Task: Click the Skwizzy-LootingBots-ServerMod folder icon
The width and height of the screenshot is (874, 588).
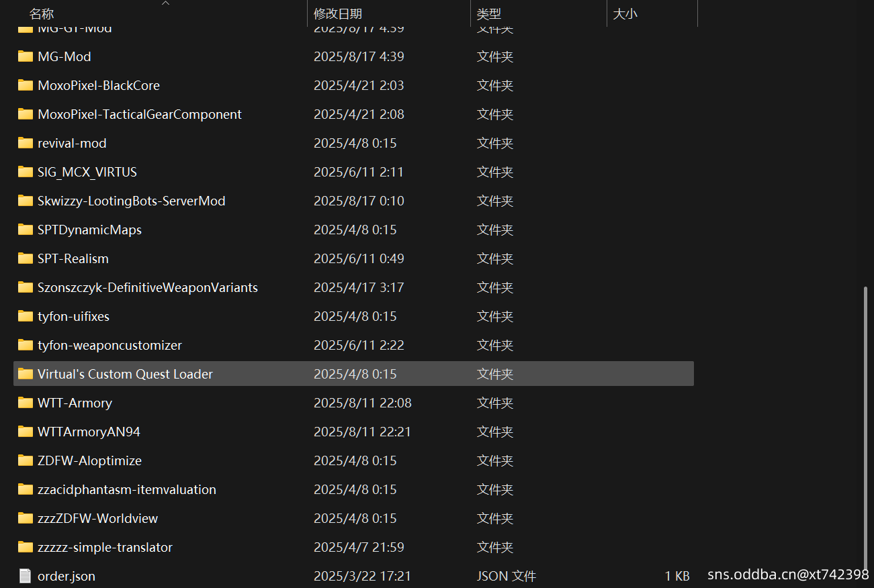Action: (x=26, y=201)
